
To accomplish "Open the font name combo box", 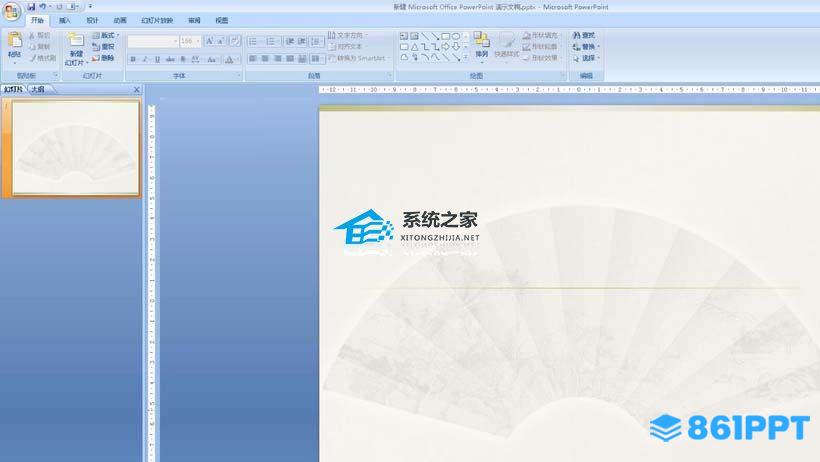I will click(153, 41).
